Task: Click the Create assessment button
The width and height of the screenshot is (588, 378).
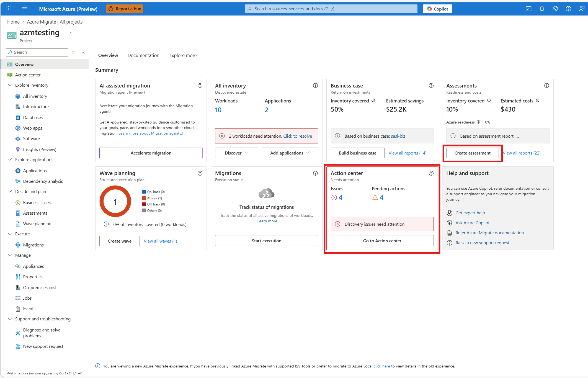Action: click(472, 153)
